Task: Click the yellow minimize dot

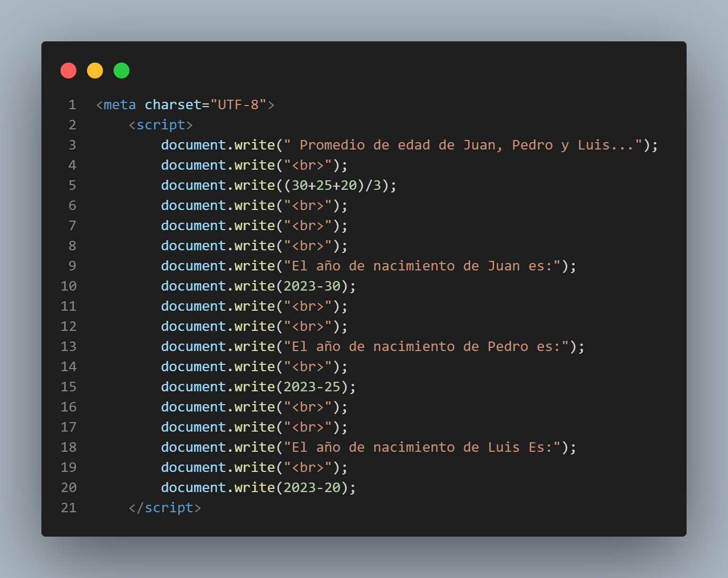Action: (95, 71)
